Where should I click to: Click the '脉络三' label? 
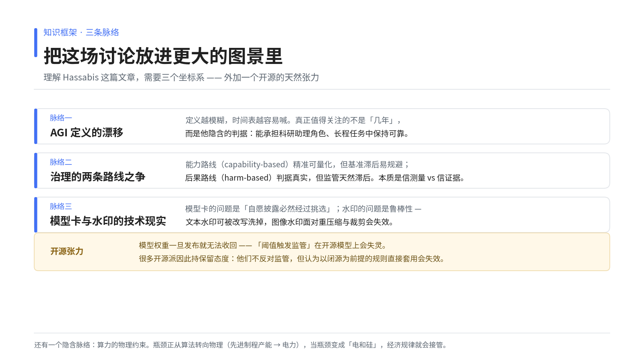coord(61,206)
